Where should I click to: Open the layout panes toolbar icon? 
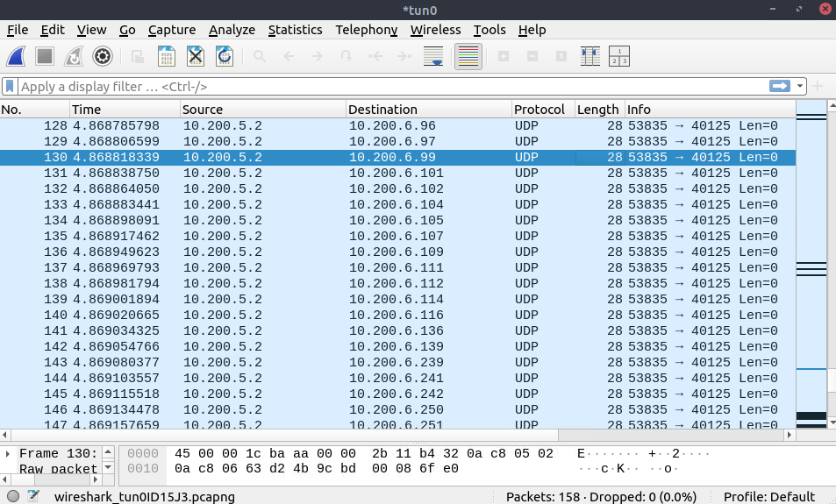click(619, 56)
